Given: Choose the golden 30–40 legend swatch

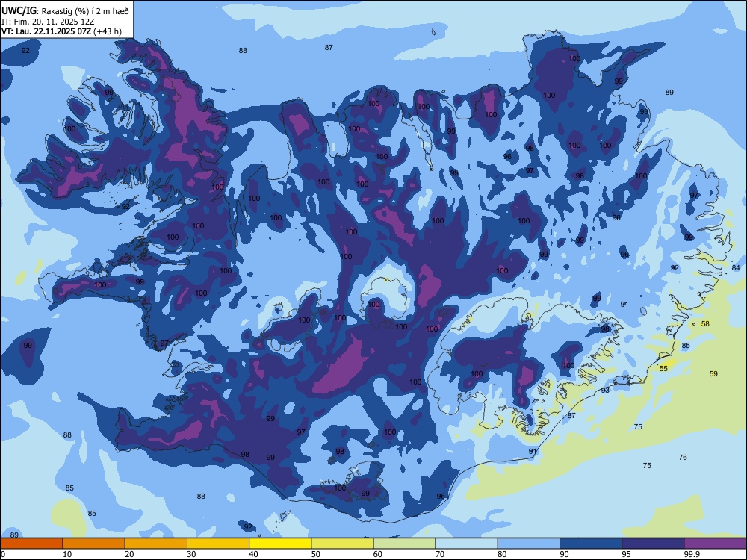Looking at the screenshot, I should [218, 544].
